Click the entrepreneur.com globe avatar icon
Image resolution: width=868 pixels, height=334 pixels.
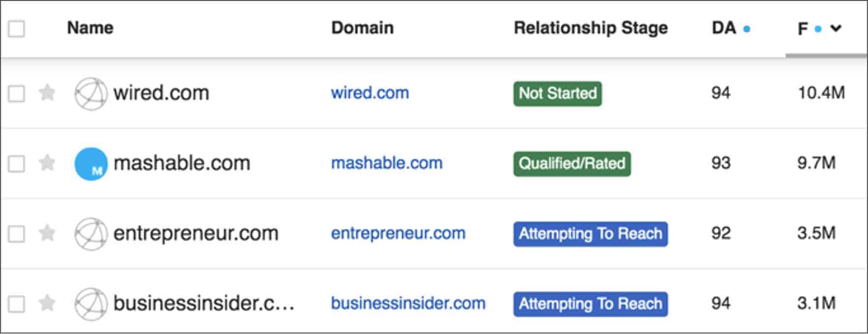tap(91, 234)
